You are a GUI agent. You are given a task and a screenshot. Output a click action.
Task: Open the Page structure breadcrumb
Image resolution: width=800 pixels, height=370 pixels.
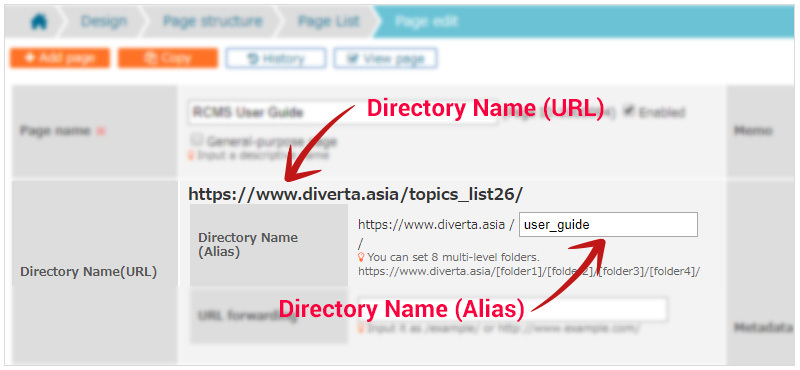[x=213, y=21]
